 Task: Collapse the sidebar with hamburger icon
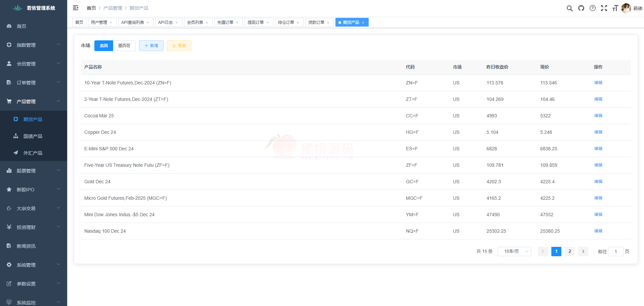coord(76,8)
